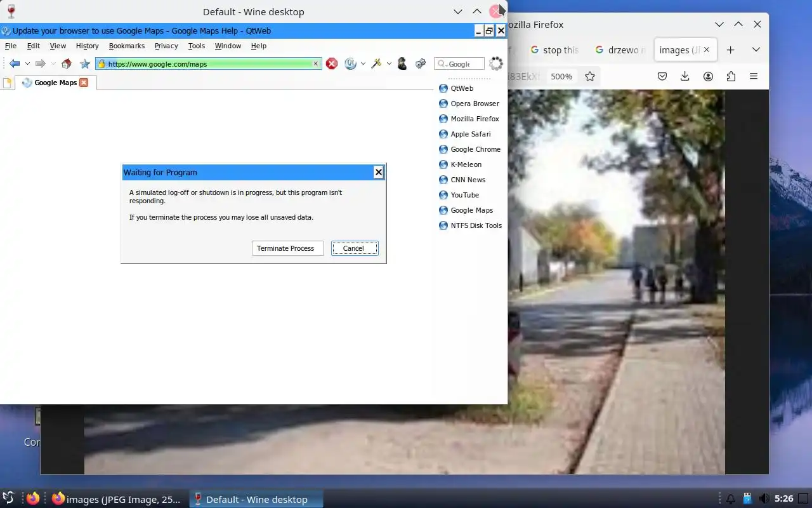812x508 pixels.
Task: Expand the dropdown beside the magic wand
Action: pos(389,64)
